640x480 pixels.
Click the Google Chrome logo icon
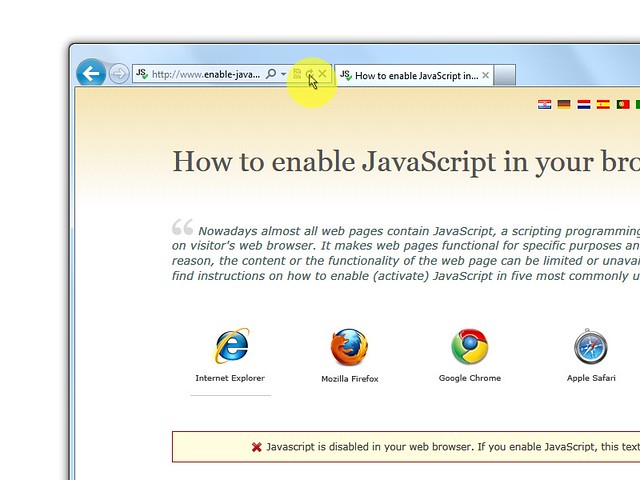469,347
